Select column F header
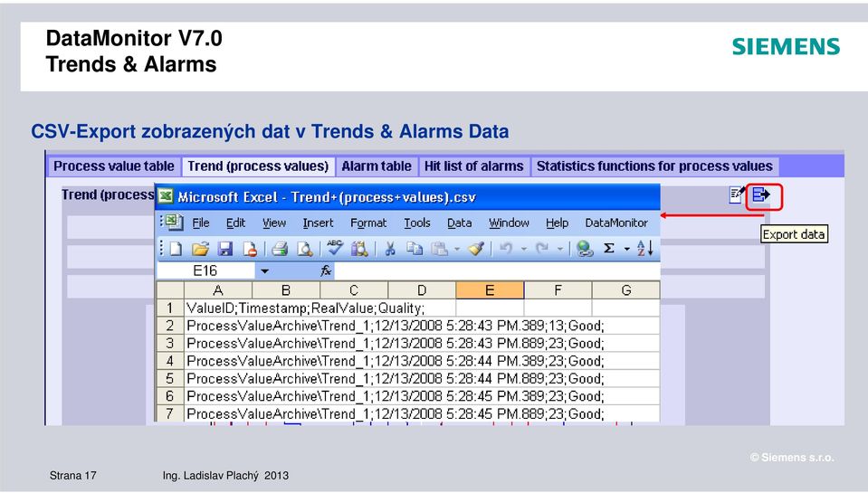The width and height of the screenshot is (868, 493). point(558,290)
